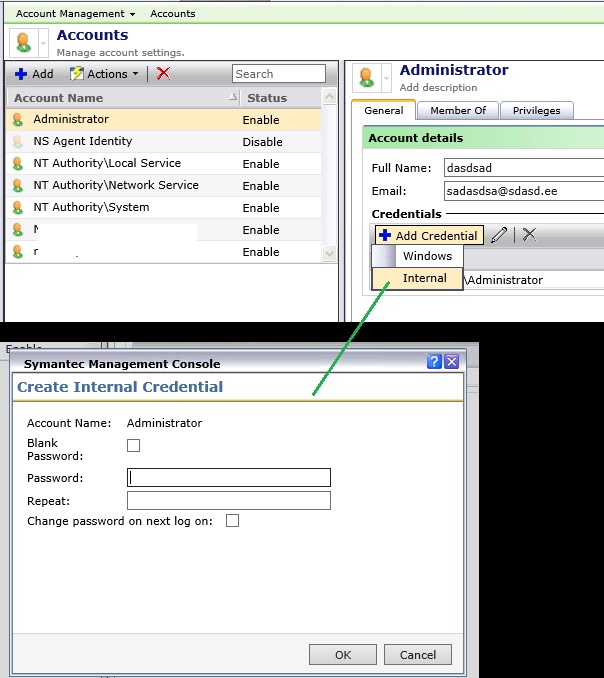Click the dialog help question mark icon
Viewport: 604px width, 678px height.
pyautogui.click(x=434, y=361)
